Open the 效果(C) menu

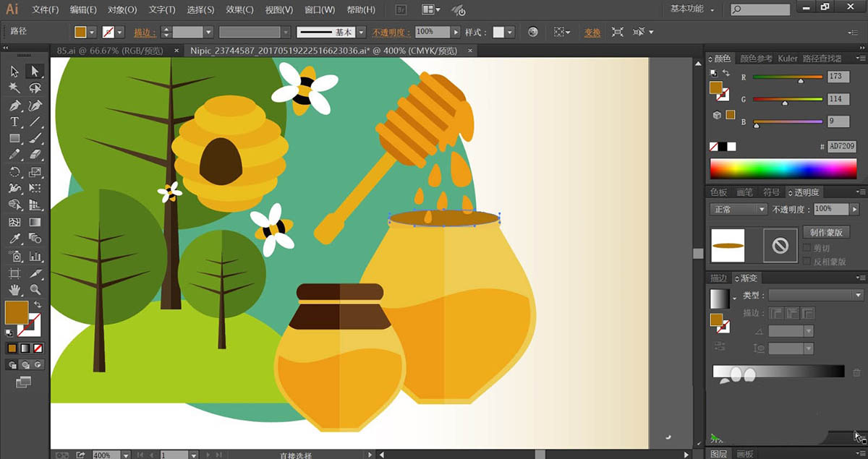239,10
